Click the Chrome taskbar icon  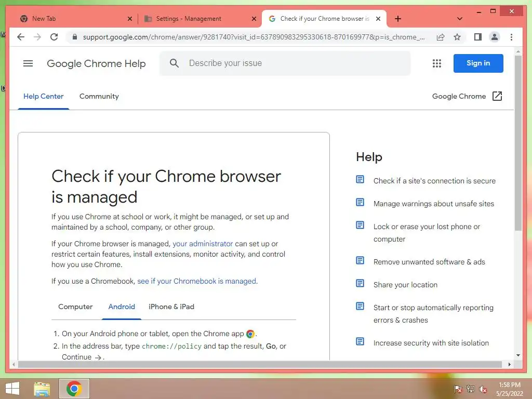tap(74, 389)
